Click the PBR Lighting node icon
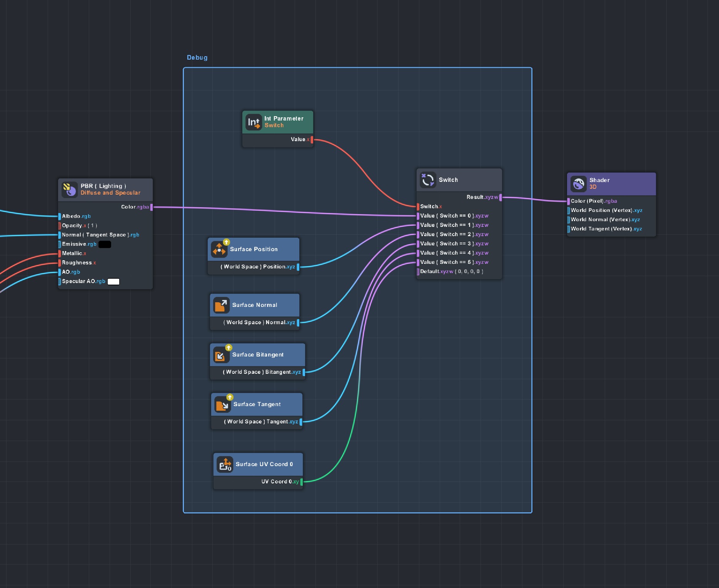The image size is (719, 588). [69, 189]
